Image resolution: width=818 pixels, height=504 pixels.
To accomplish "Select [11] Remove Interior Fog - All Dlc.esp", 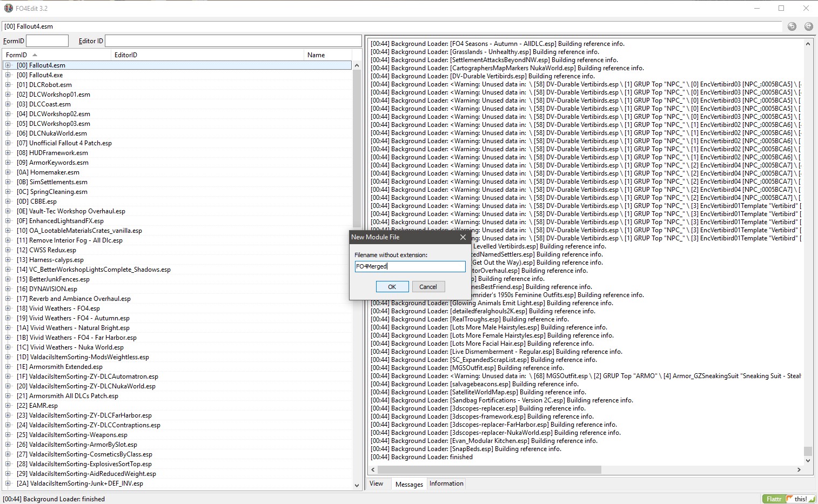I will [x=70, y=240].
